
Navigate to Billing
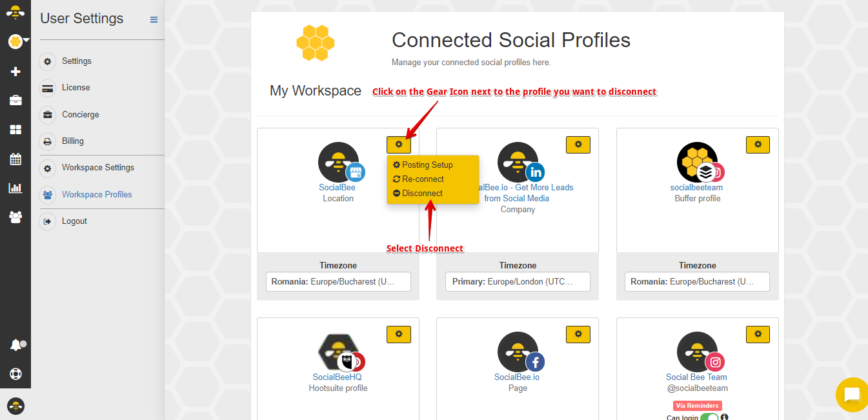pyautogui.click(x=73, y=141)
